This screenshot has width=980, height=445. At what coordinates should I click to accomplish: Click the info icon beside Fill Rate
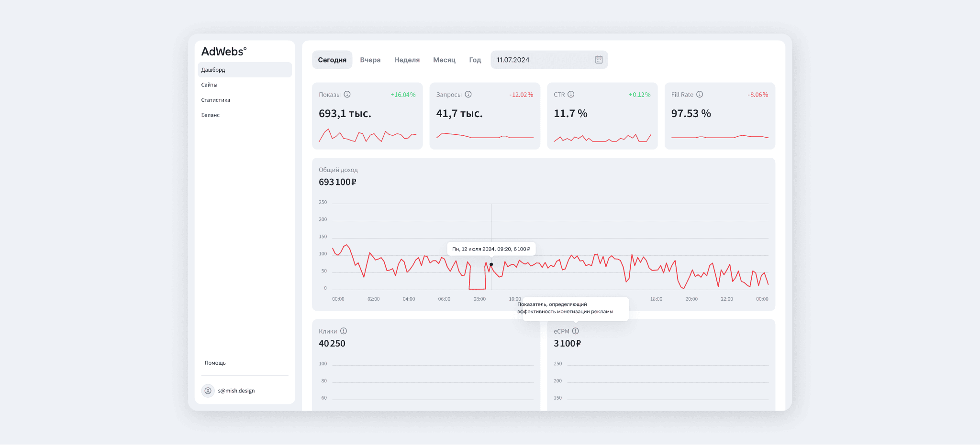pyautogui.click(x=700, y=95)
